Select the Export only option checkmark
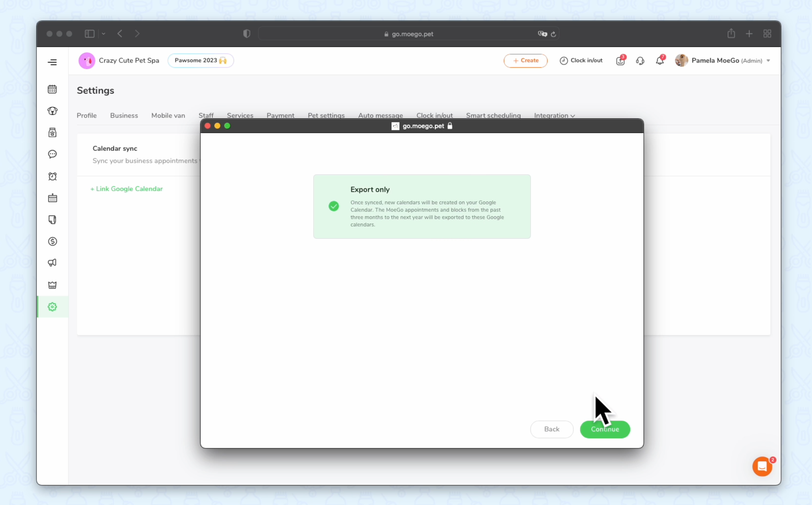Viewport: 812px width, 505px height. click(x=334, y=206)
